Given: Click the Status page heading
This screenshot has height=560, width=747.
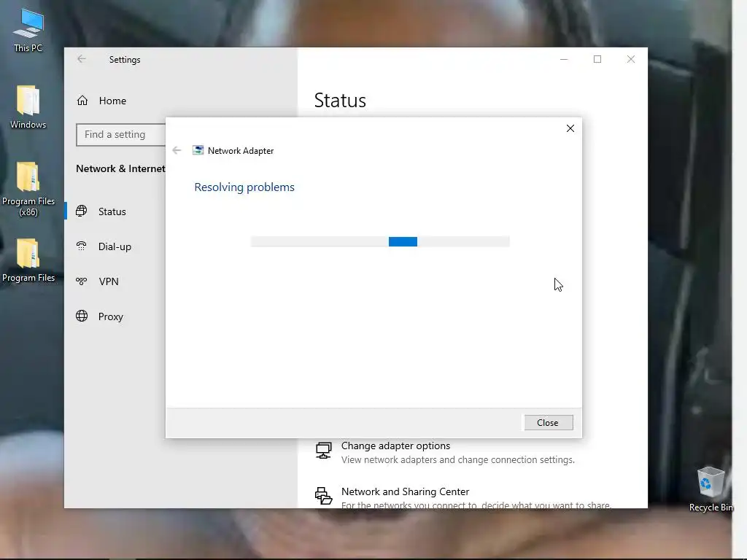Looking at the screenshot, I should (340, 101).
